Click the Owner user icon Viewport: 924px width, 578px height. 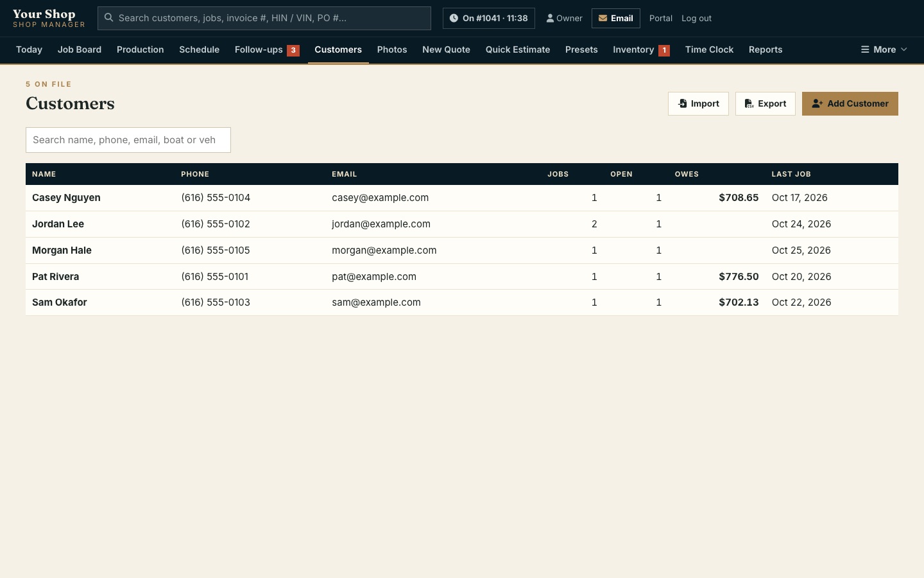(x=550, y=18)
